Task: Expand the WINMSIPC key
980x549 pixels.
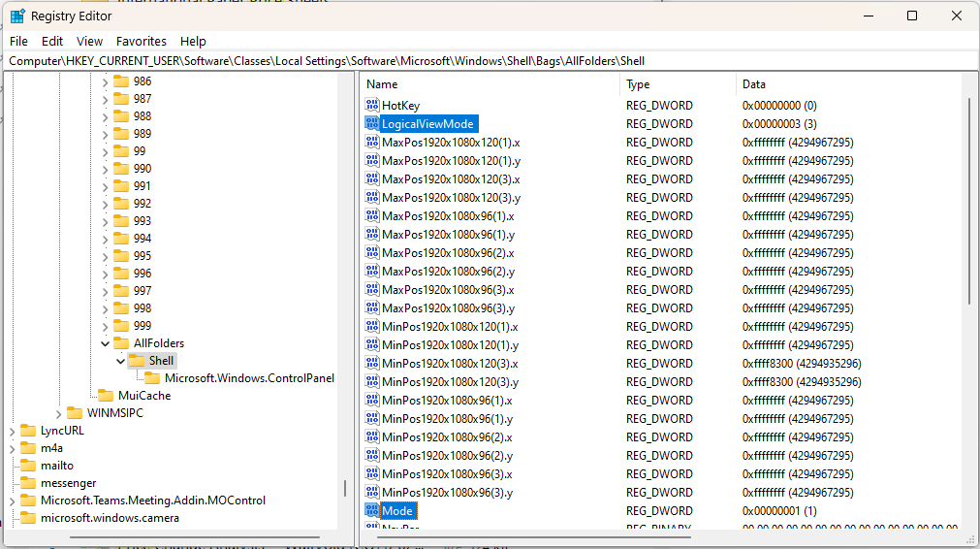Action: click(59, 413)
